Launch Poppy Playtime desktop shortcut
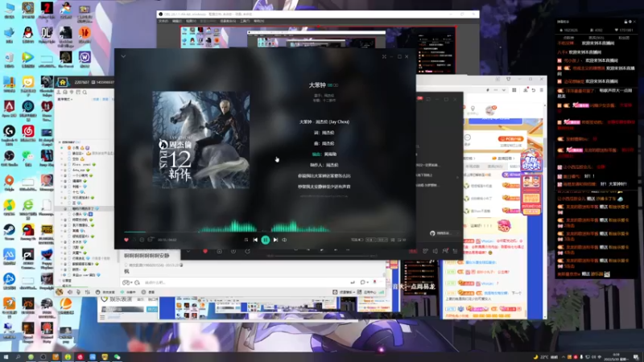This screenshot has width=644, height=362. pyautogui.click(x=47, y=257)
